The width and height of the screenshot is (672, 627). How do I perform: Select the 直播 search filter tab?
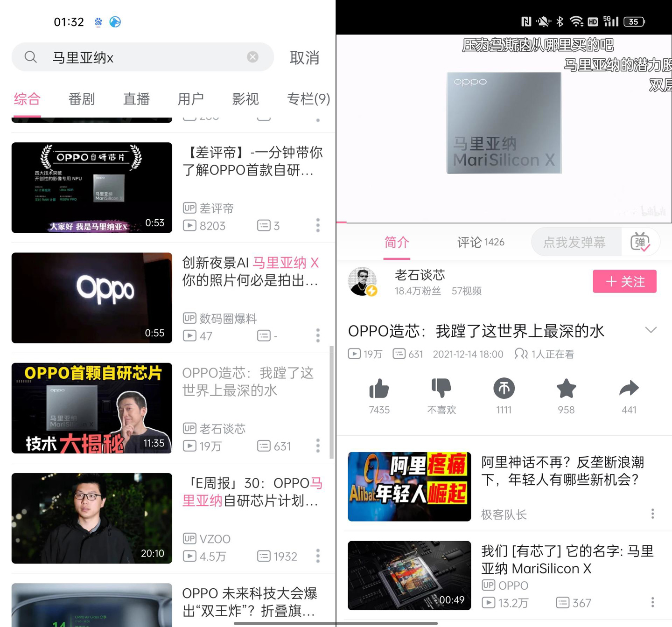click(x=136, y=99)
